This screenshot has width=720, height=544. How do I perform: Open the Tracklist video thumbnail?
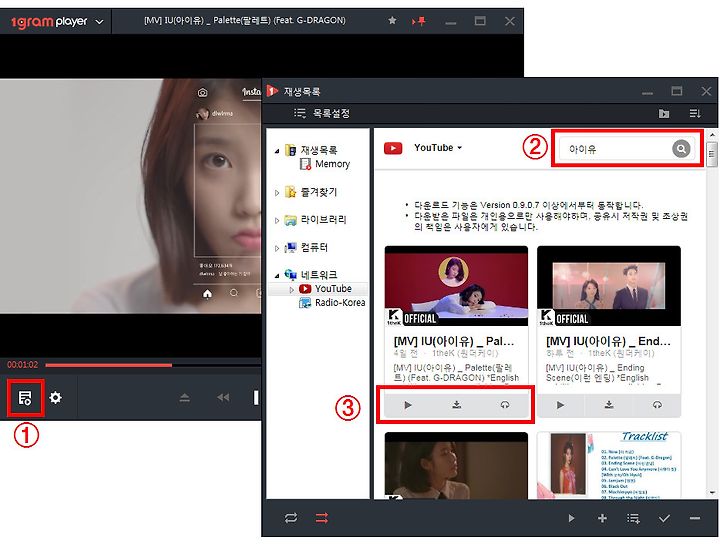click(x=609, y=465)
